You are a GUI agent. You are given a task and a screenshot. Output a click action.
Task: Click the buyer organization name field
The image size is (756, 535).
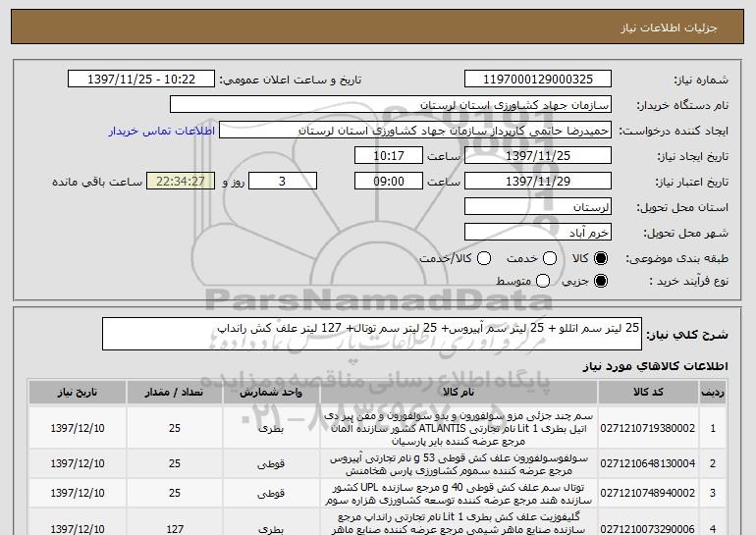coord(391,105)
